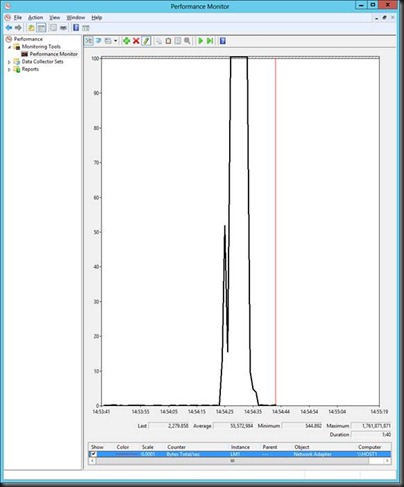Click the color swatch of the counter row
Screen dimensions: 404x487
126,454
